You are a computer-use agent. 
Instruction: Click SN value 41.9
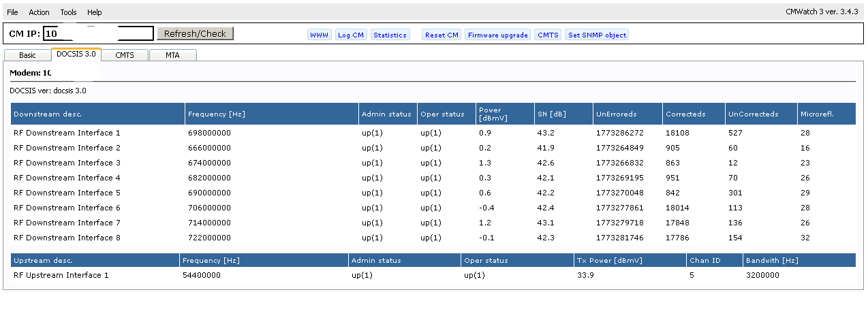click(x=546, y=148)
